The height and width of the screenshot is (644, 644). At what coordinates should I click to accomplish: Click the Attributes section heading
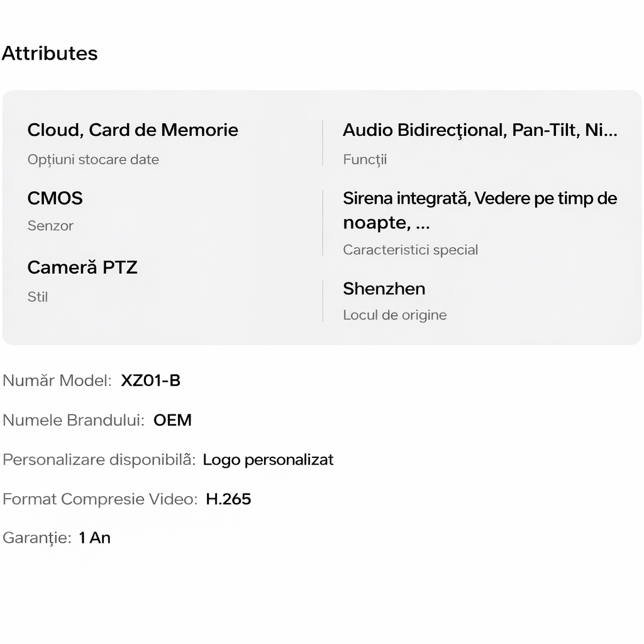tap(50, 53)
